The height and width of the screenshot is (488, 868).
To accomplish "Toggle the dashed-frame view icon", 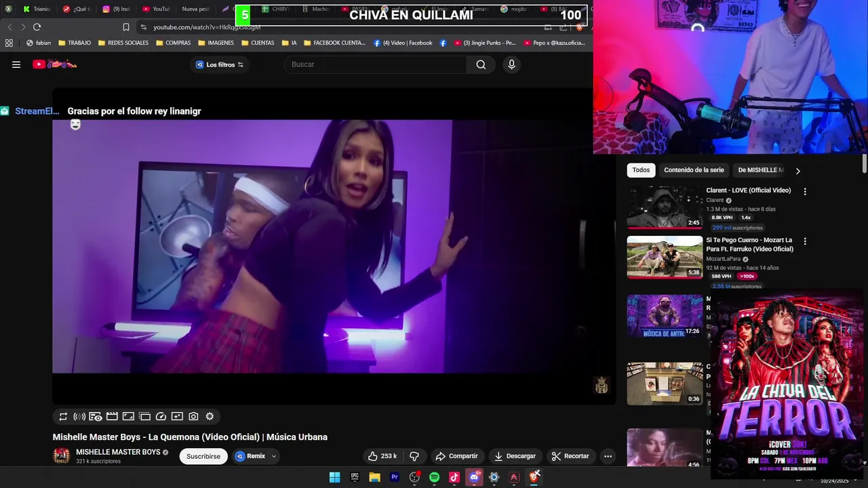I will (144, 417).
